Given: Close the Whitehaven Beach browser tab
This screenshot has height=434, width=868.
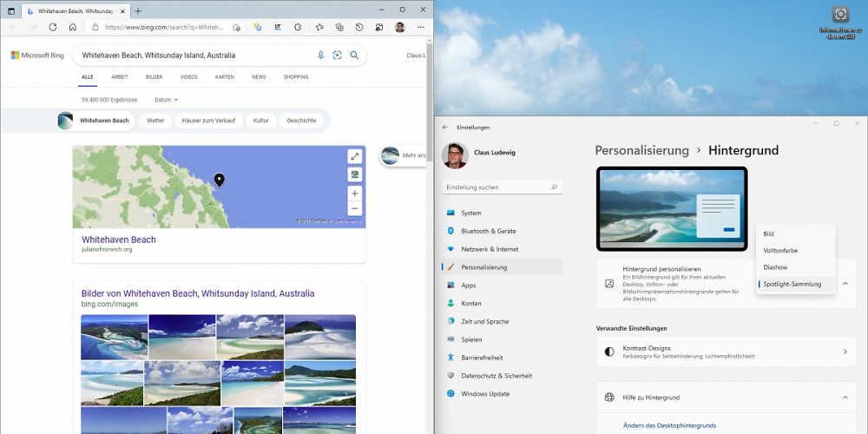Looking at the screenshot, I should pyautogui.click(x=122, y=10).
